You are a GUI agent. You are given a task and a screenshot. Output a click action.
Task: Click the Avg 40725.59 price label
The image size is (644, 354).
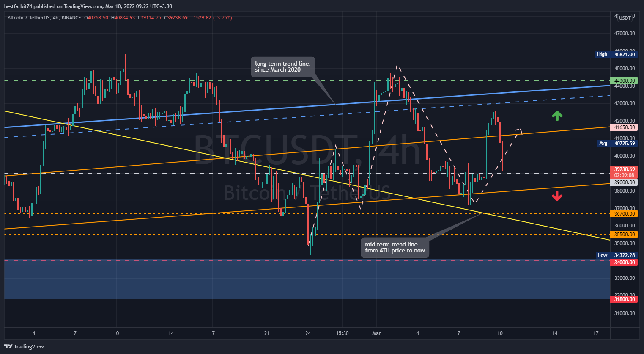[617, 144]
